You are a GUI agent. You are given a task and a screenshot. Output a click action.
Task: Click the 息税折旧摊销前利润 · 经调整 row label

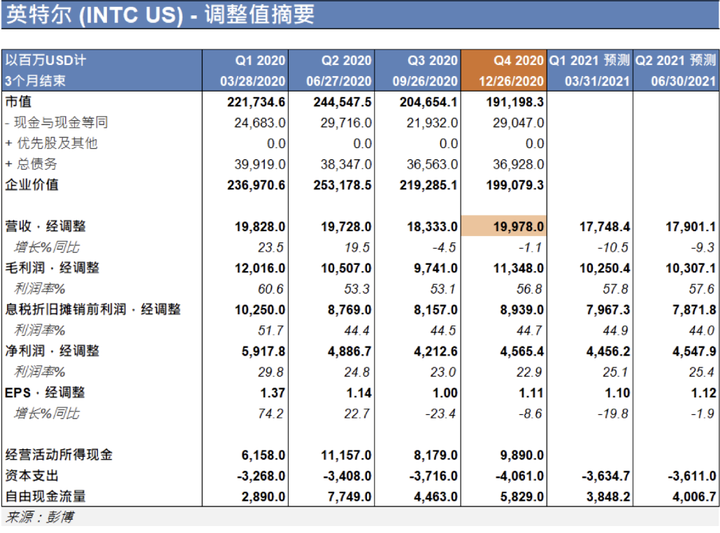(93, 309)
